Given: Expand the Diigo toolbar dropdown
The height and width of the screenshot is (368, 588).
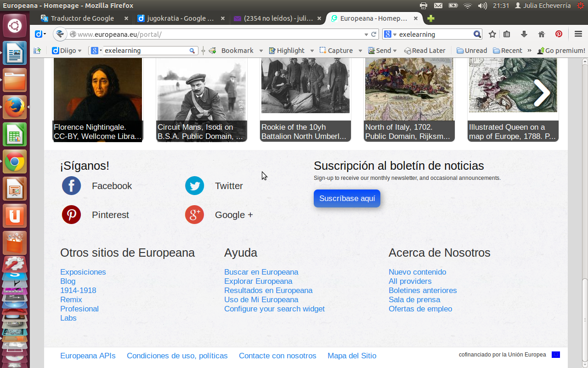Looking at the screenshot, I should click(80, 51).
